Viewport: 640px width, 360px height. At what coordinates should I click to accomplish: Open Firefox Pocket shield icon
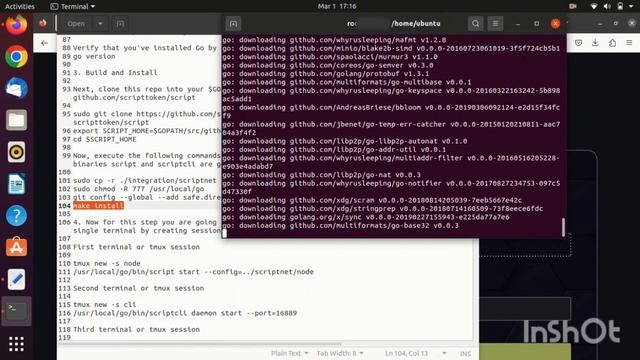point(578,42)
